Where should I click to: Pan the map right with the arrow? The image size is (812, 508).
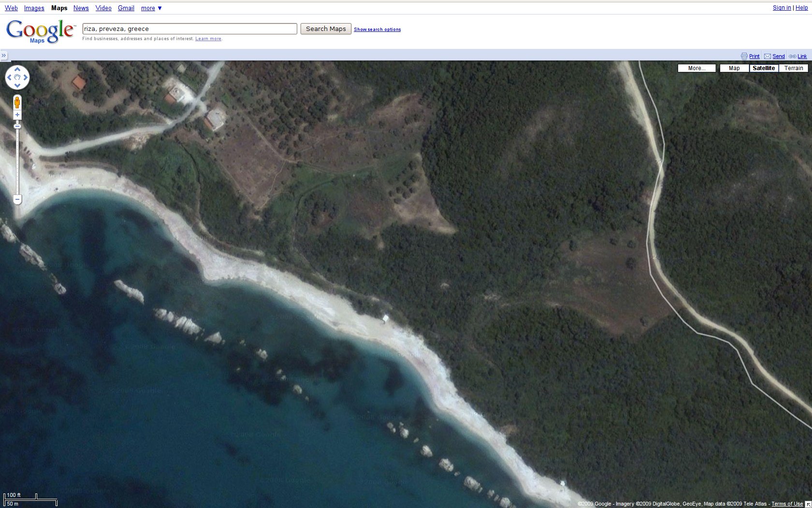(x=26, y=77)
